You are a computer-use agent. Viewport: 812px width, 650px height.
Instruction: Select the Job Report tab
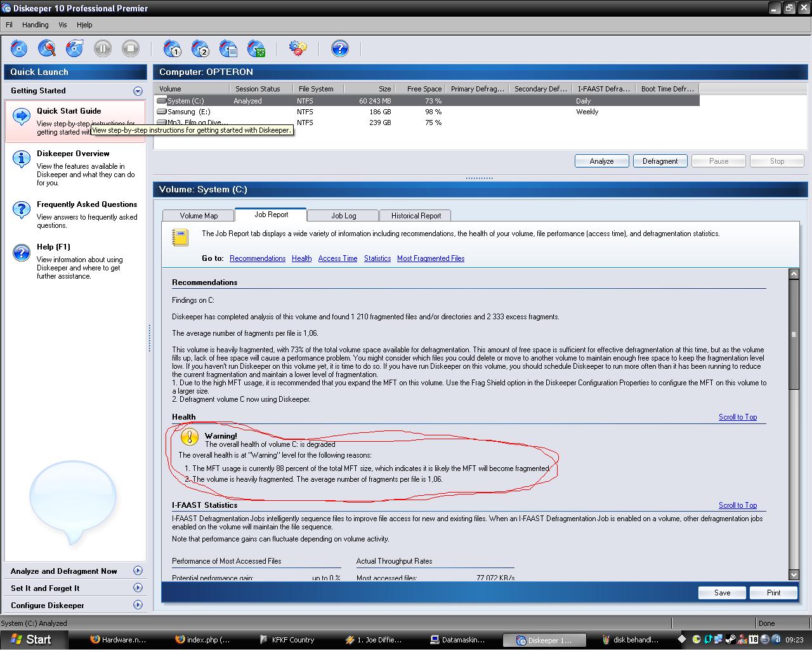[x=271, y=215]
